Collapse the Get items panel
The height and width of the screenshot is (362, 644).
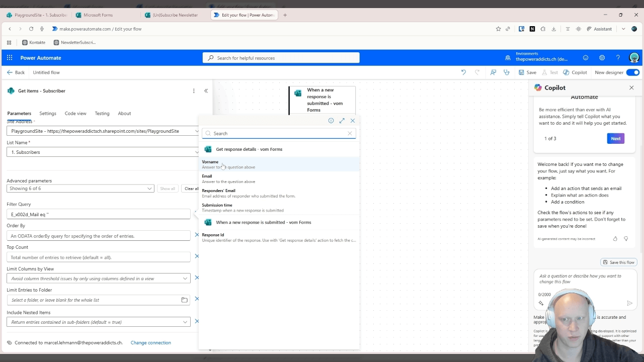pyautogui.click(x=206, y=91)
